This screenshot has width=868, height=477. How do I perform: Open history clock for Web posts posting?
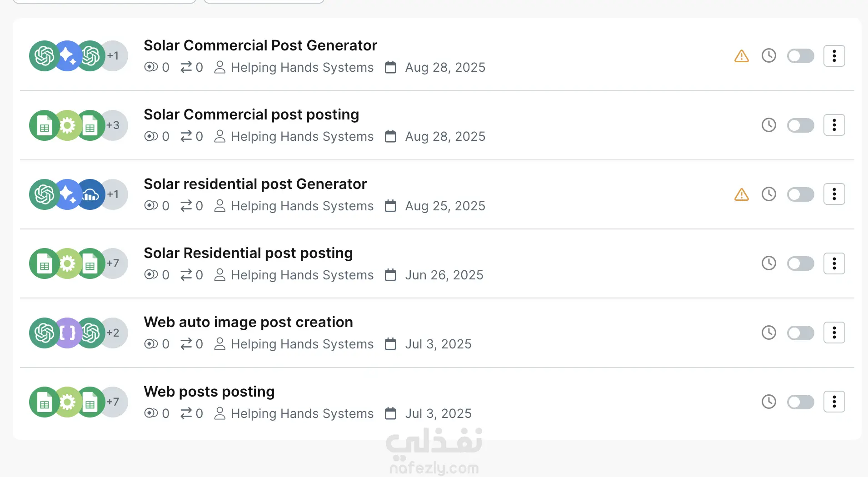pos(768,402)
